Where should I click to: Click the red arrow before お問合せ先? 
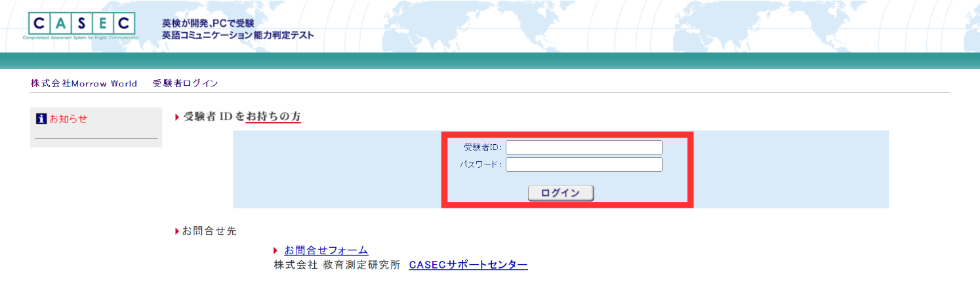(x=177, y=231)
